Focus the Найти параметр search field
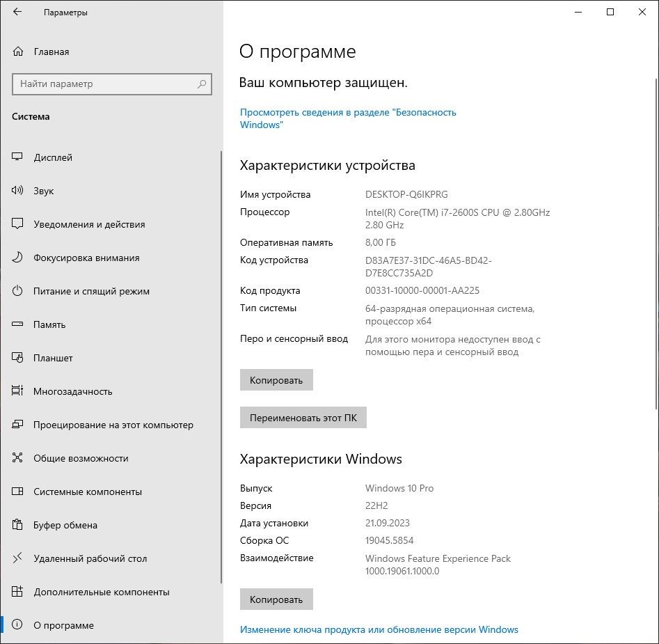 point(112,84)
